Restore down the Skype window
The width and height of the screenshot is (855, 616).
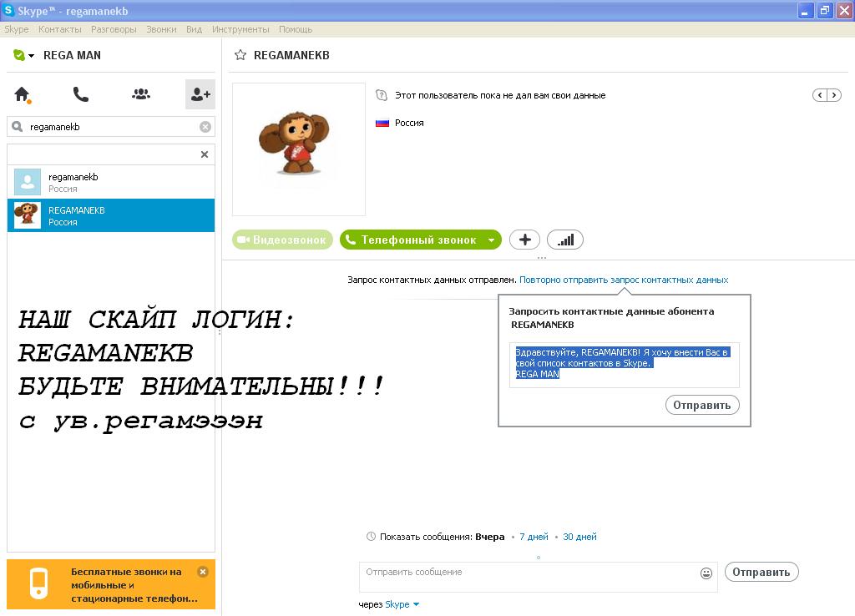pyautogui.click(x=824, y=10)
